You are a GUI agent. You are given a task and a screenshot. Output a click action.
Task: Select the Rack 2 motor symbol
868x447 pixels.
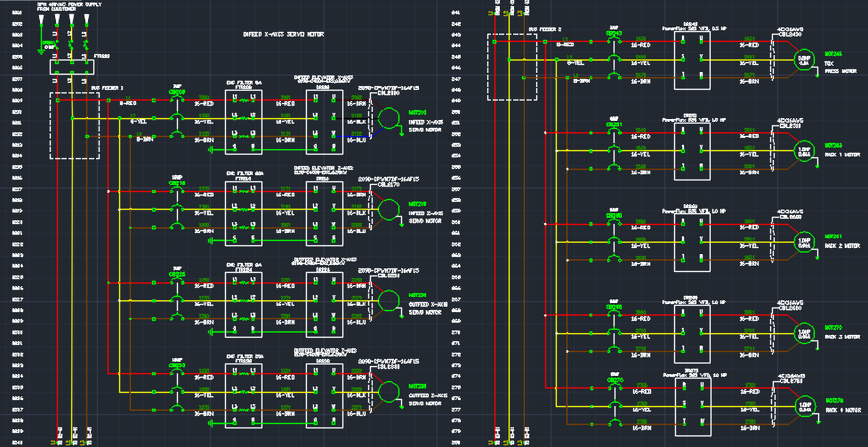[804, 241]
